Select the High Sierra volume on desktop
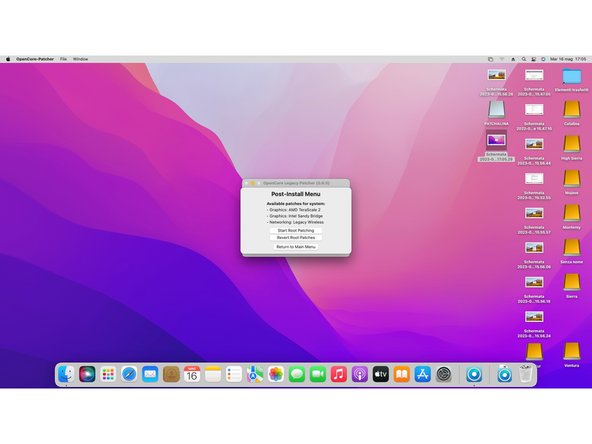Screen dimensions: 592x444 pos(572,148)
